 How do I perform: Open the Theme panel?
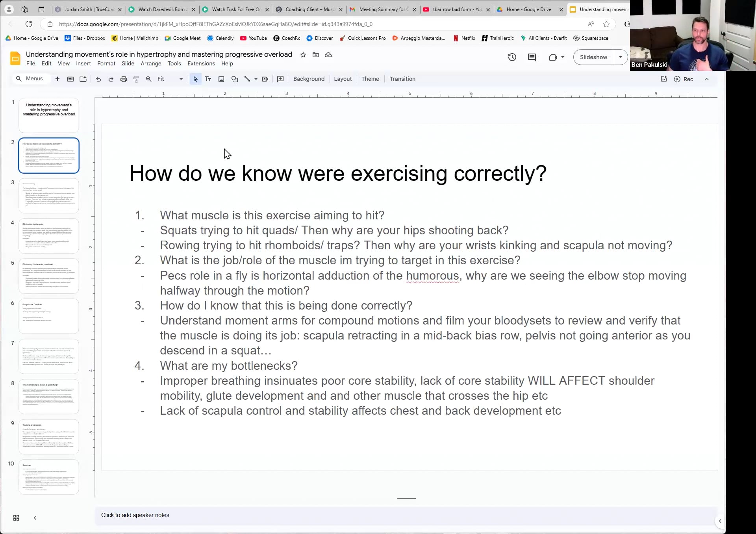370,79
